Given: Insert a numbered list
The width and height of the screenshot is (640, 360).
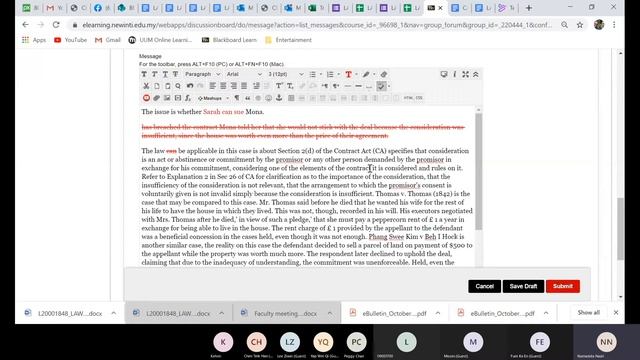Looking at the screenshot, I should [330, 74].
